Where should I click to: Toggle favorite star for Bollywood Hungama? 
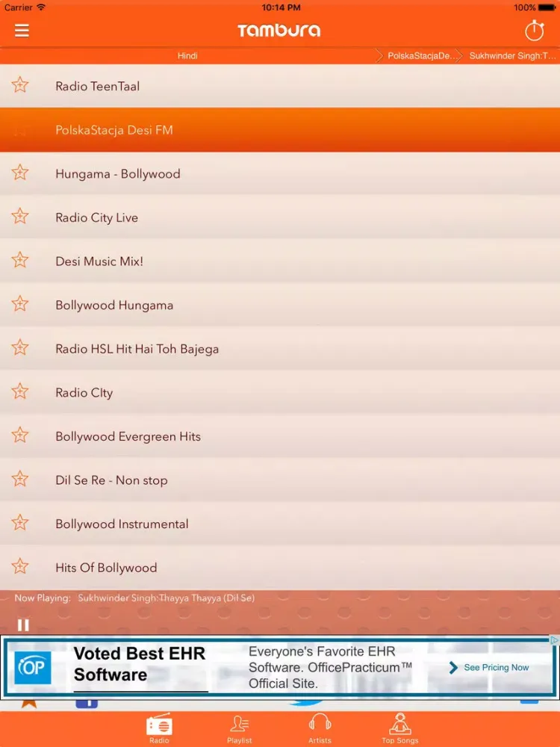coord(20,305)
